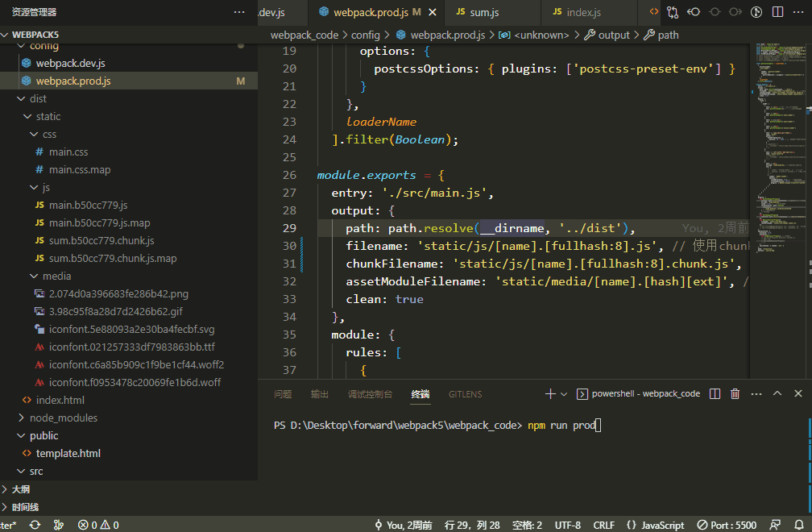Viewport: 812px width, 532px height.
Task: Open index.html in the dist folder
Action: [x=60, y=400]
